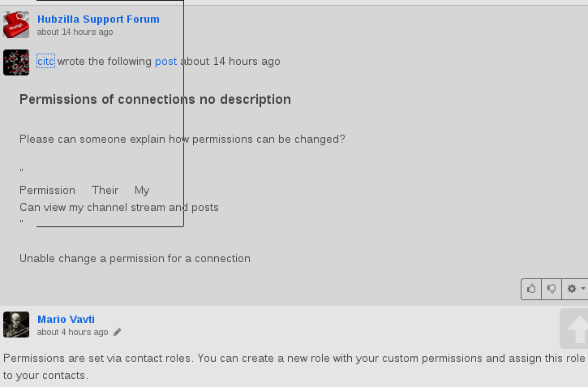Click the thumbs-up like button
The height and width of the screenshot is (387, 588).
pos(531,288)
